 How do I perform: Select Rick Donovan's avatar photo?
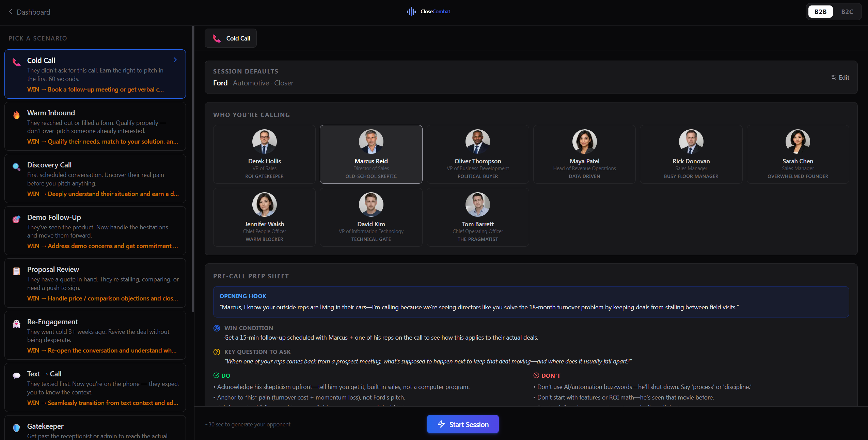pyautogui.click(x=691, y=142)
